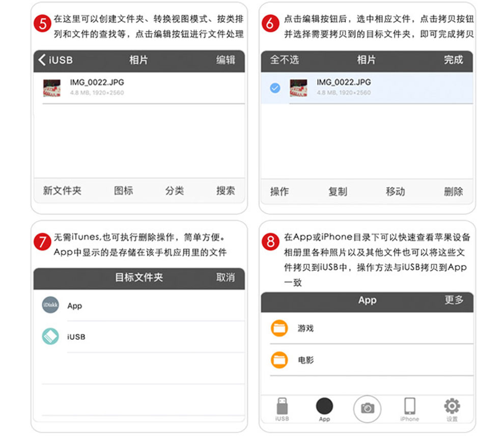Viewport: 504px width, 437px height.
Task: Open the orange 游戏 folder icon
Action: (x=279, y=328)
